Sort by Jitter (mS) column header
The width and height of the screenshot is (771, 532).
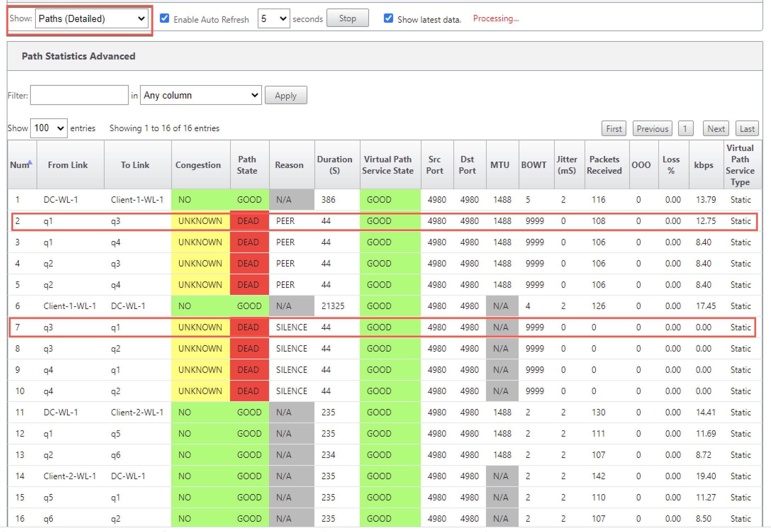[x=569, y=165]
